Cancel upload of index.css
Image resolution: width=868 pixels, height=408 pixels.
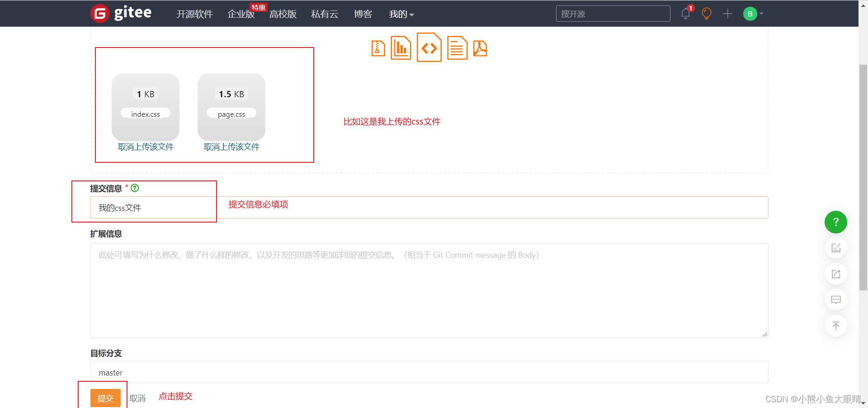(146, 147)
